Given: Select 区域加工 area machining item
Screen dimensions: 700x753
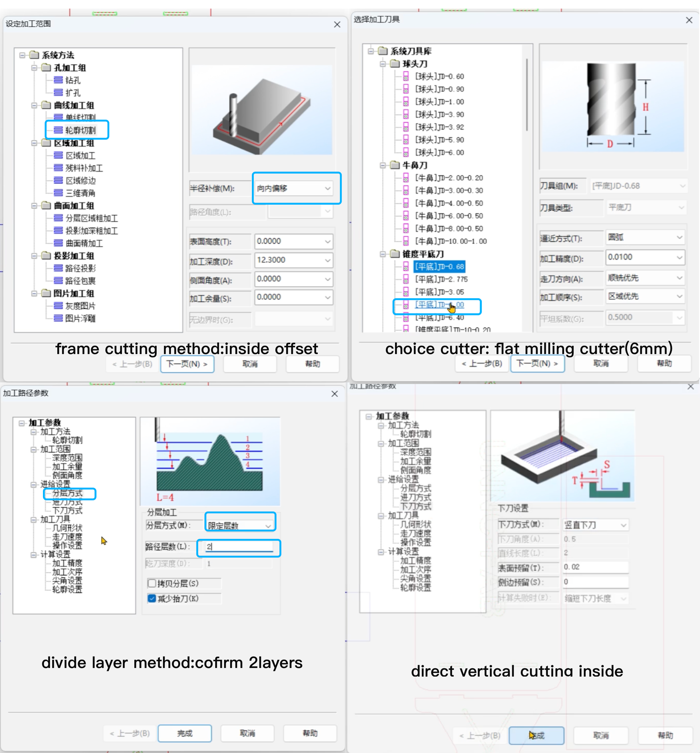Looking at the screenshot, I should 80,156.
